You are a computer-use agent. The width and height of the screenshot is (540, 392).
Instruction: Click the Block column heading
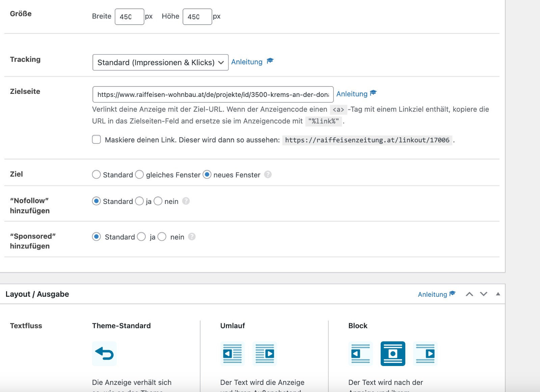tap(358, 326)
